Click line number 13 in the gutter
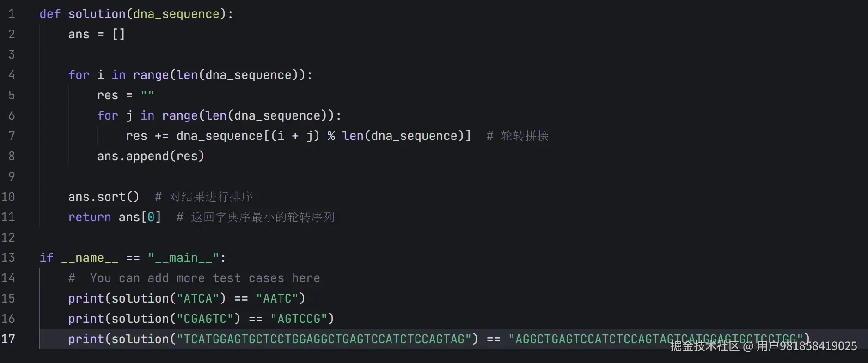Image resolution: width=868 pixels, height=363 pixels. coord(8,258)
